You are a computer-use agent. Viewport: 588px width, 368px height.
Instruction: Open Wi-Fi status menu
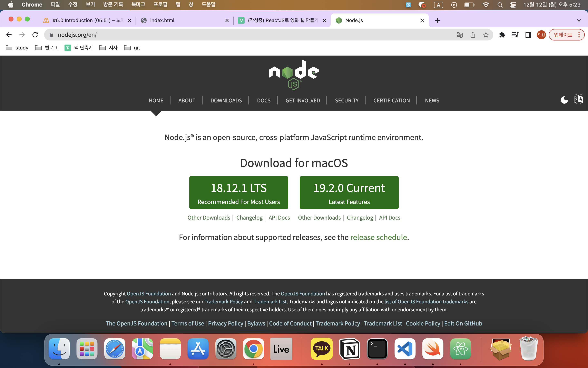(486, 5)
